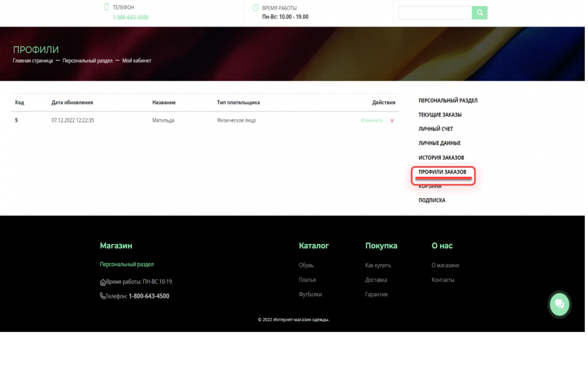
Task: Click the clock icon near ВРЕМЯ РАБОТЫ
Action: 256,8
